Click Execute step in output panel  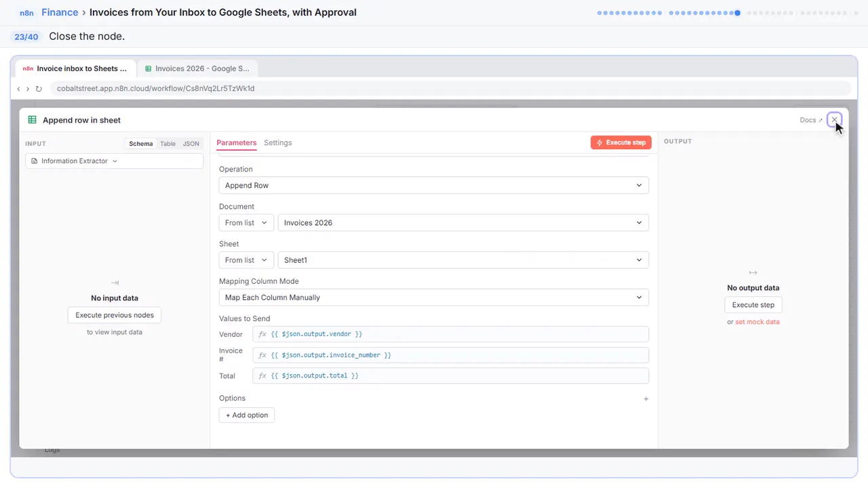(753, 305)
